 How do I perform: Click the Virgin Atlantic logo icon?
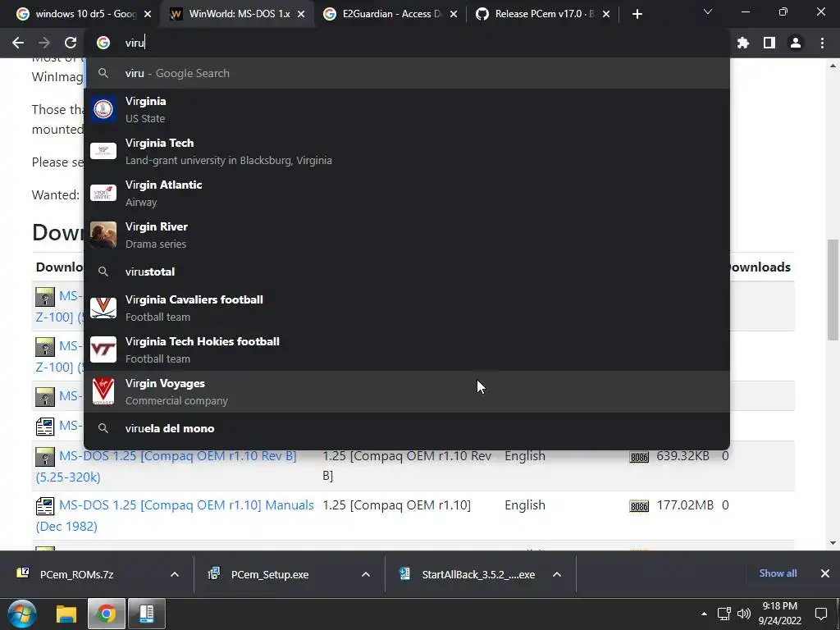click(x=103, y=193)
